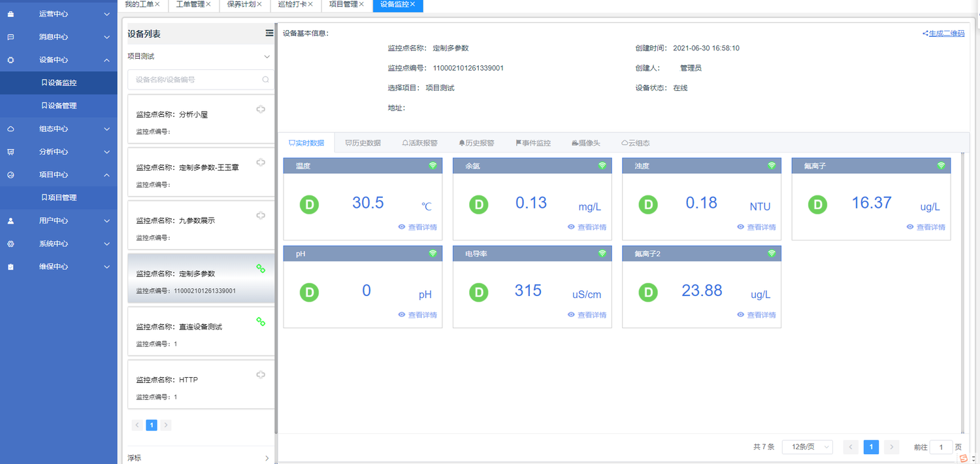Viewport: 980px width, 464px height.
Task: View details of the 余氯 card
Action: pyautogui.click(x=587, y=227)
